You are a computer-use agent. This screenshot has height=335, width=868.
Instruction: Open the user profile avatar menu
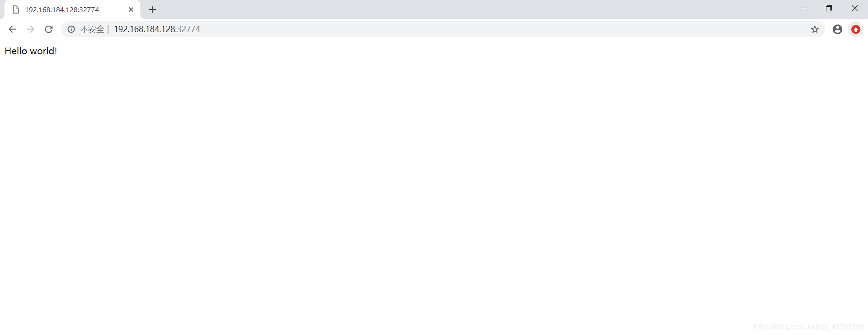click(837, 29)
